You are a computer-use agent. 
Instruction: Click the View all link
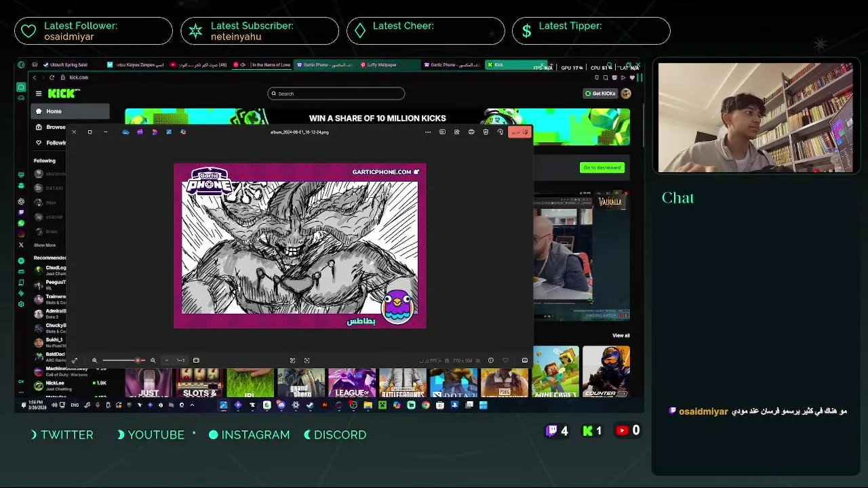click(620, 335)
